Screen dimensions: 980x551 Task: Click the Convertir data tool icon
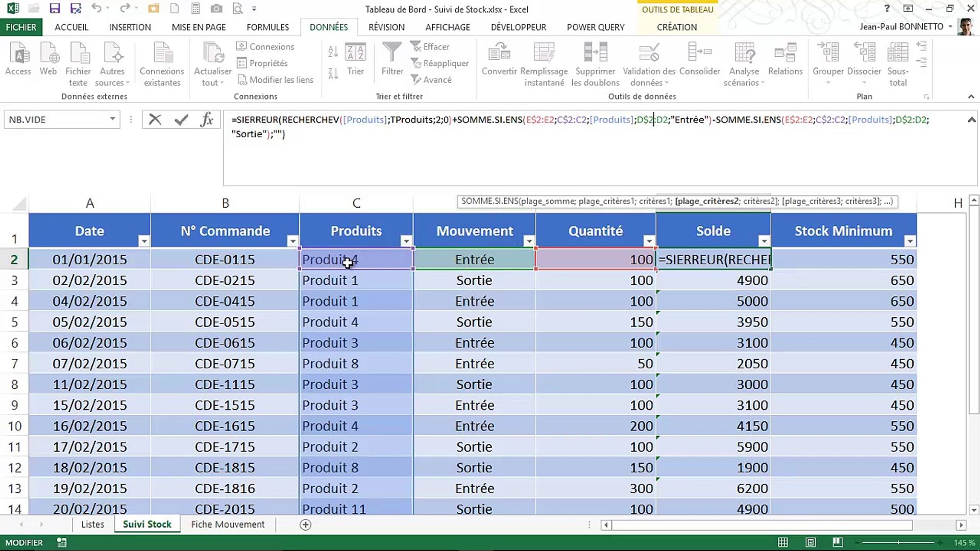coord(499,53)
